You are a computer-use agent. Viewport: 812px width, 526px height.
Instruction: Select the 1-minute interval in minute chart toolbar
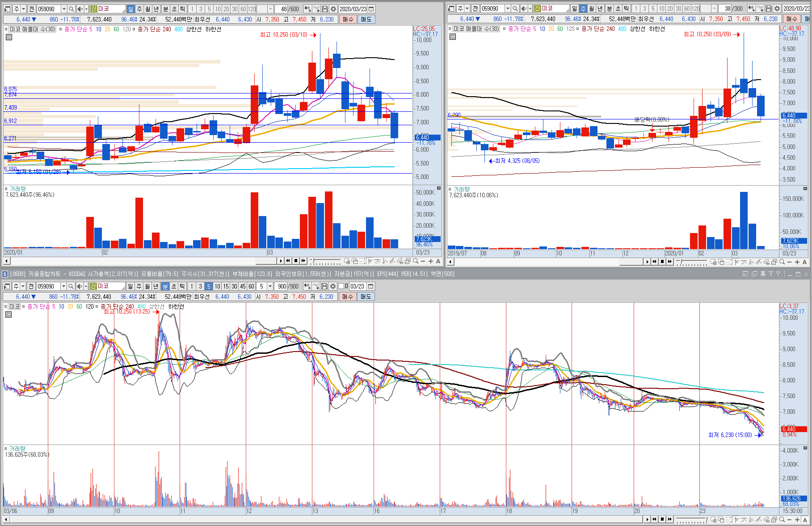(192, 286)
